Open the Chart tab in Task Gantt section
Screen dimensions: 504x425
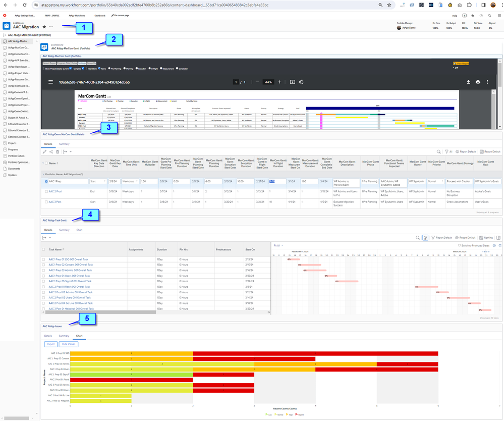click(79, 230)
